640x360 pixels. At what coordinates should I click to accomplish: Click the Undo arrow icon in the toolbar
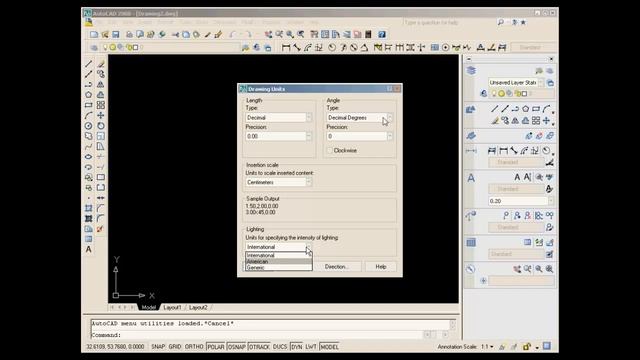pyautogui.click(x=233, y=35)
